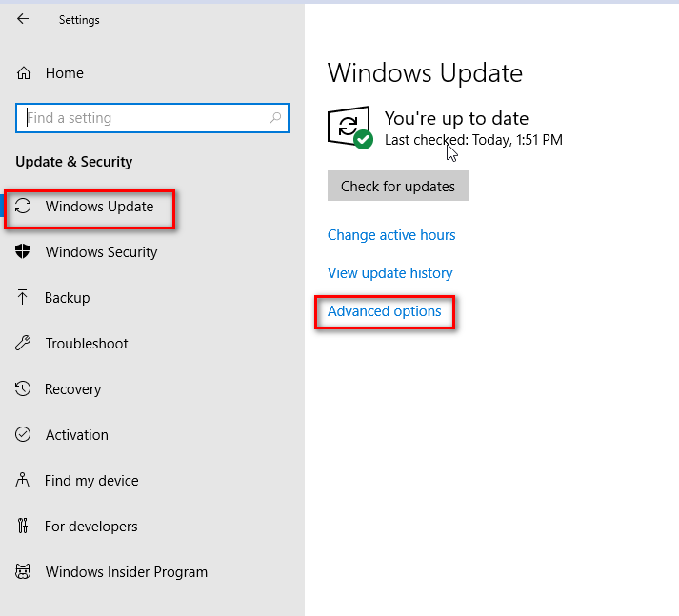Click the back arrow in Settings
679x616 pixels.
[23, 19]
